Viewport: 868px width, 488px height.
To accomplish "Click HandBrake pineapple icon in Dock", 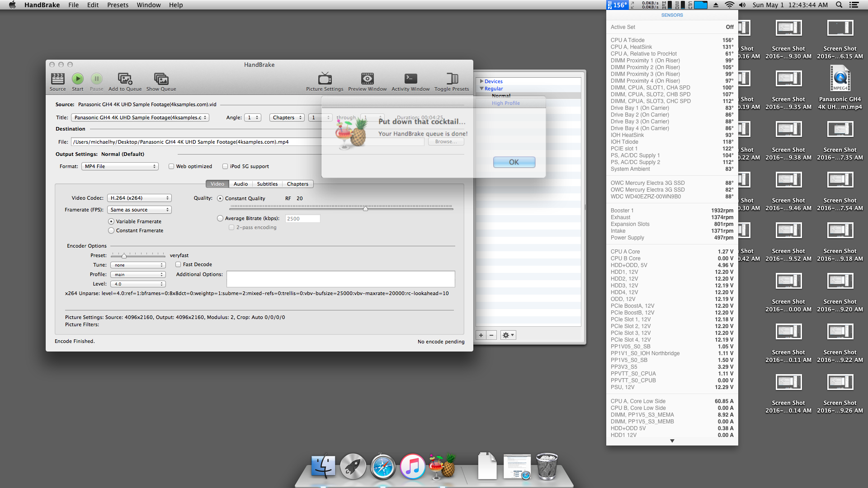I will point(442,467).
